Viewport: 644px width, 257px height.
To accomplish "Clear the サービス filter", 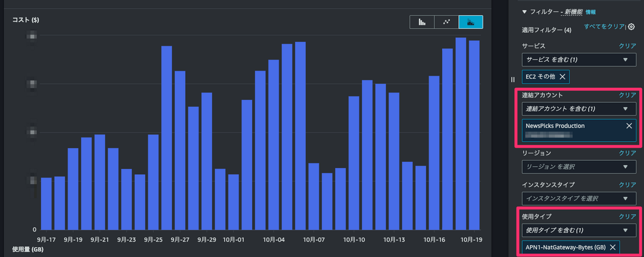I will point(627,46).
